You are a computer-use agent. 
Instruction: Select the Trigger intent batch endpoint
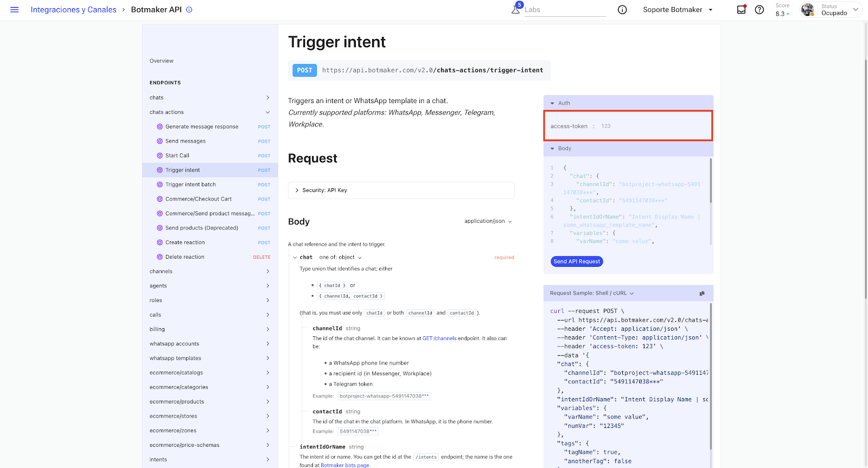tap(210, 184)
